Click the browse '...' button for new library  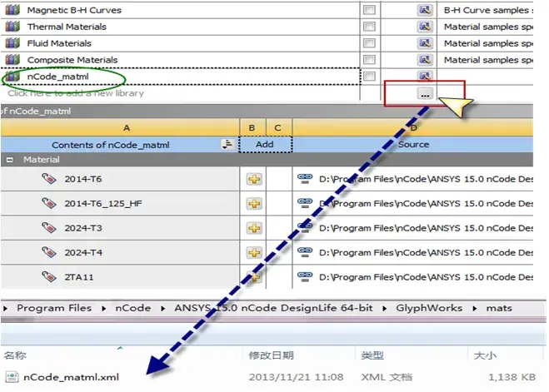click(425, 94)
